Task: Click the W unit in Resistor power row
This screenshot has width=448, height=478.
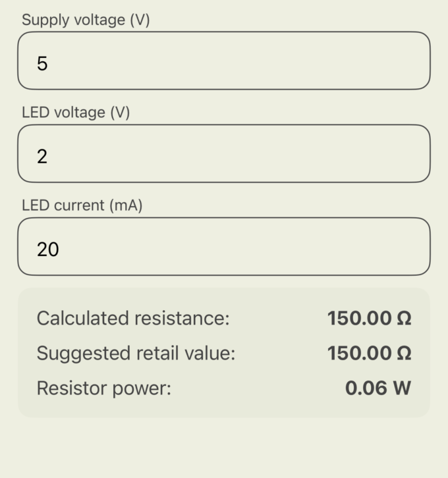Action: point(402,388)
